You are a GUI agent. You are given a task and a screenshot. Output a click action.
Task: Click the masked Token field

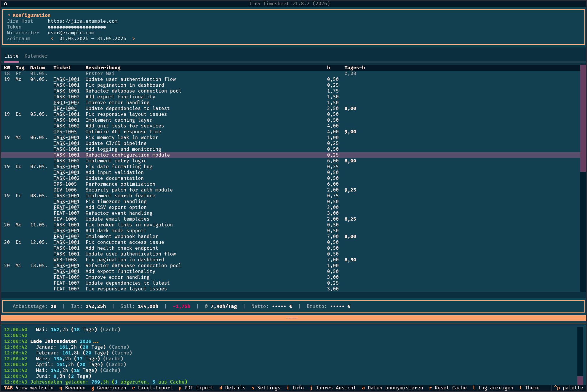click(77, 27)
